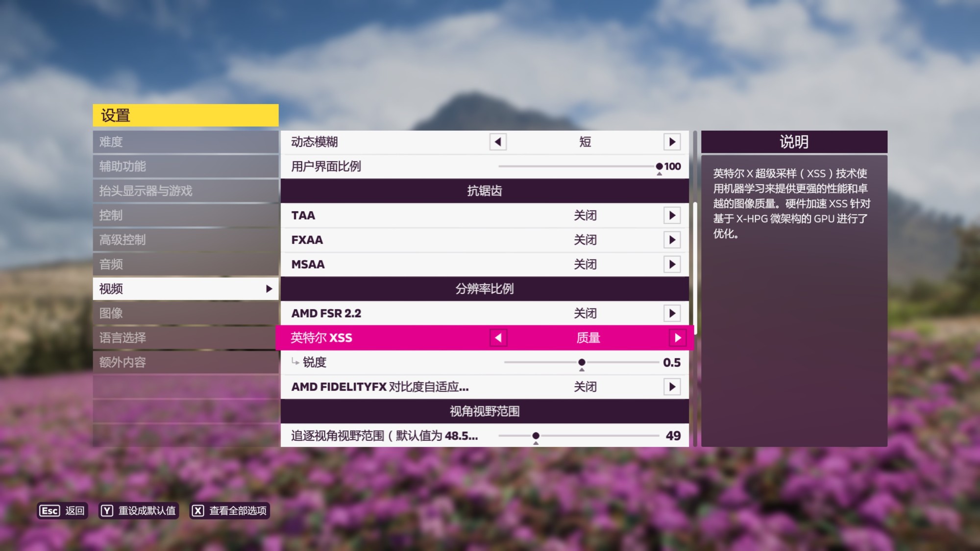Click the right arrow next to FXAA
This screenshot has height=551, width=980.
click(x=671, y=240)
